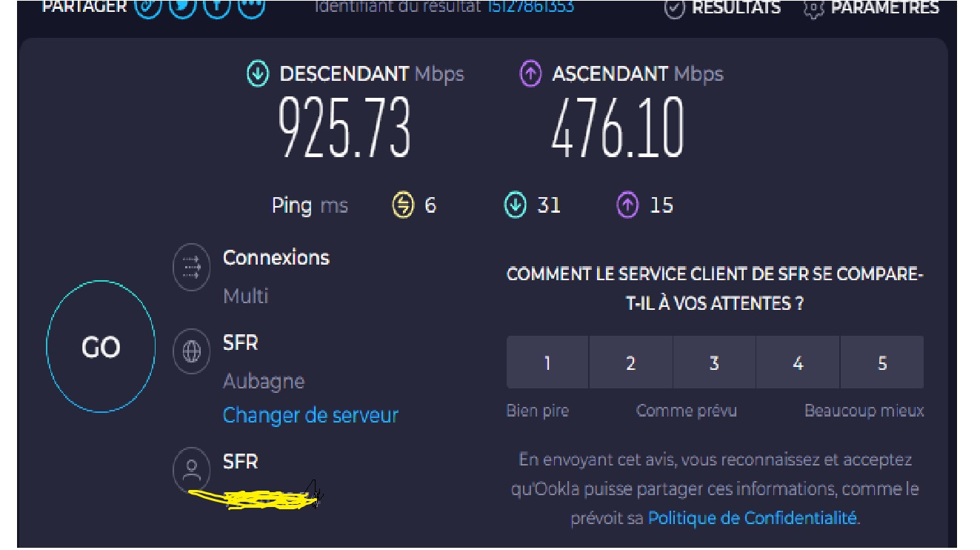This screenshot has height=550, width=980.
Task: Click the yellow idle ping icon
Action: coord(402,205)
